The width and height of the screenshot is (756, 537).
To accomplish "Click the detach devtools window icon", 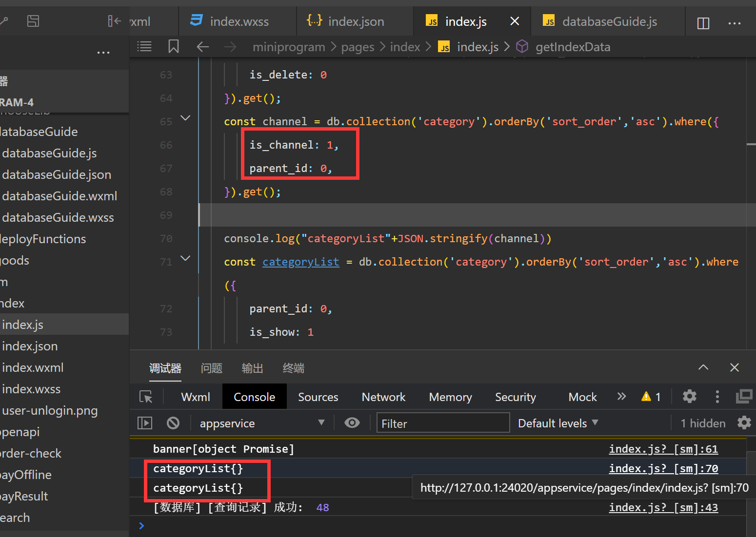I will tap(744, 397).
